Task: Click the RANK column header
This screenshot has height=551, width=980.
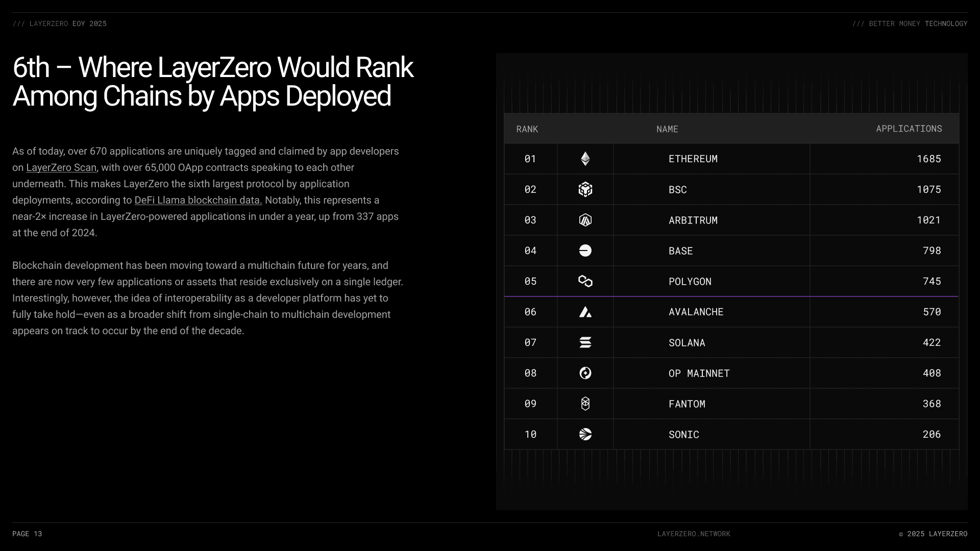Action: (x=527, y=129)
